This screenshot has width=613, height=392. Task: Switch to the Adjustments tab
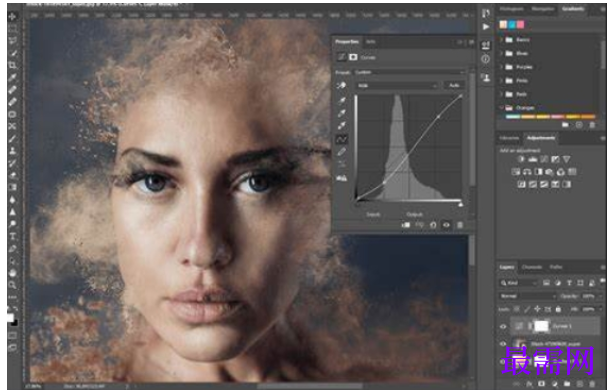click(x=541, y=138)
